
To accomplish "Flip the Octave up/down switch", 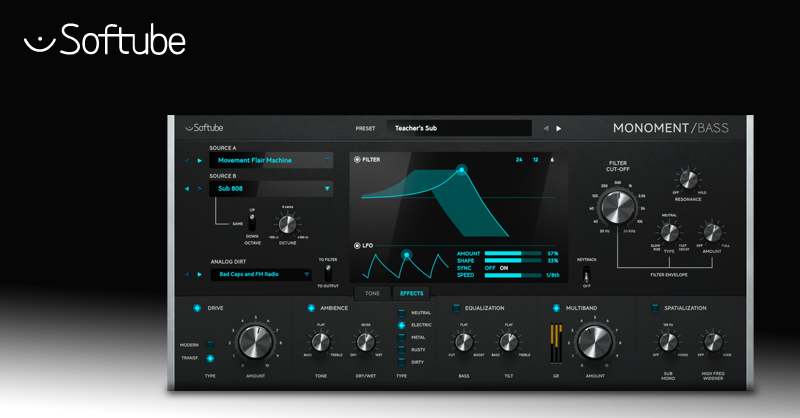I will click(x=252, y=223).
